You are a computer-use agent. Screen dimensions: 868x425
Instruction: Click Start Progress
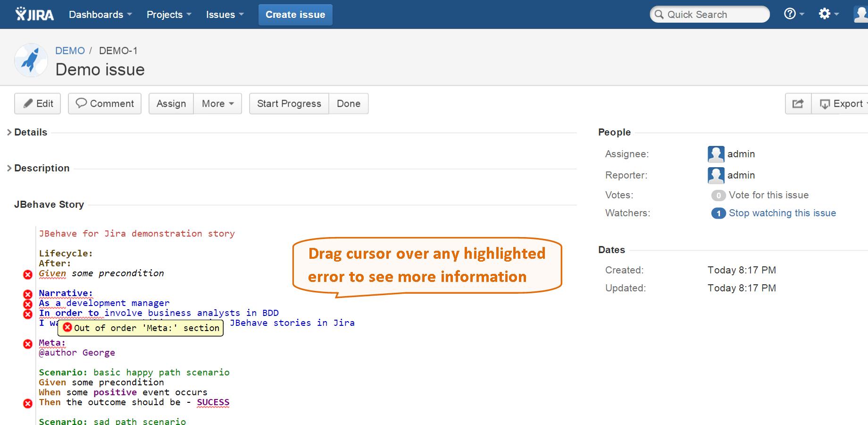(x=289, y=103)
